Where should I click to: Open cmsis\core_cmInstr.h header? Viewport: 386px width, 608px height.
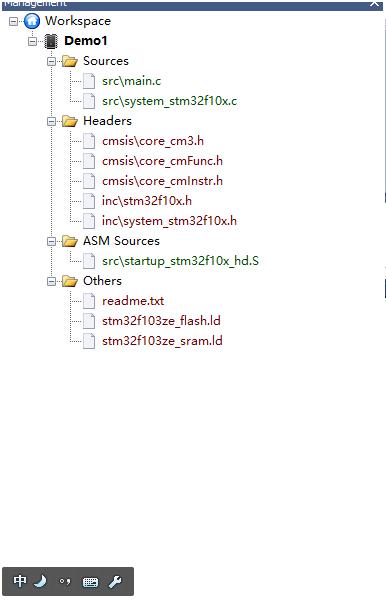[162, 181]
